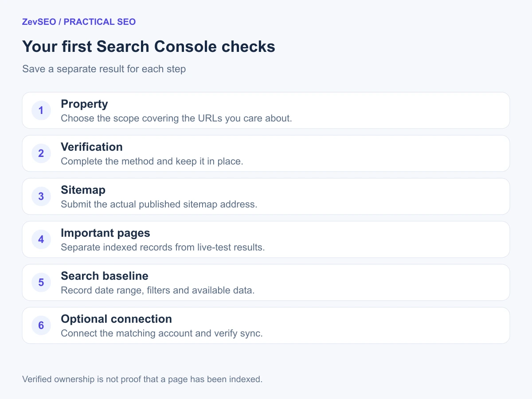Click 'Record date range, filters and available data'
Image resolution: width=532 pixels, height=399 pixels.
point(158,290)
